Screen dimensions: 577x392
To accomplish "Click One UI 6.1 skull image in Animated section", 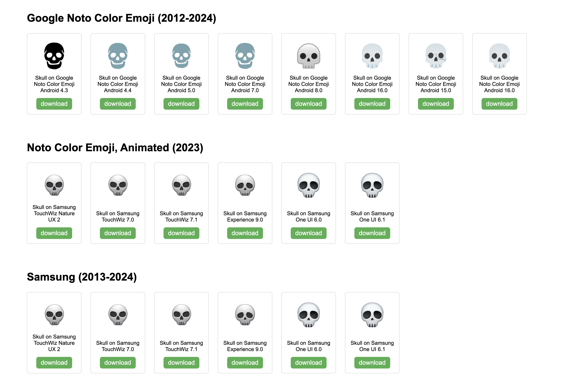I will 372,185.
